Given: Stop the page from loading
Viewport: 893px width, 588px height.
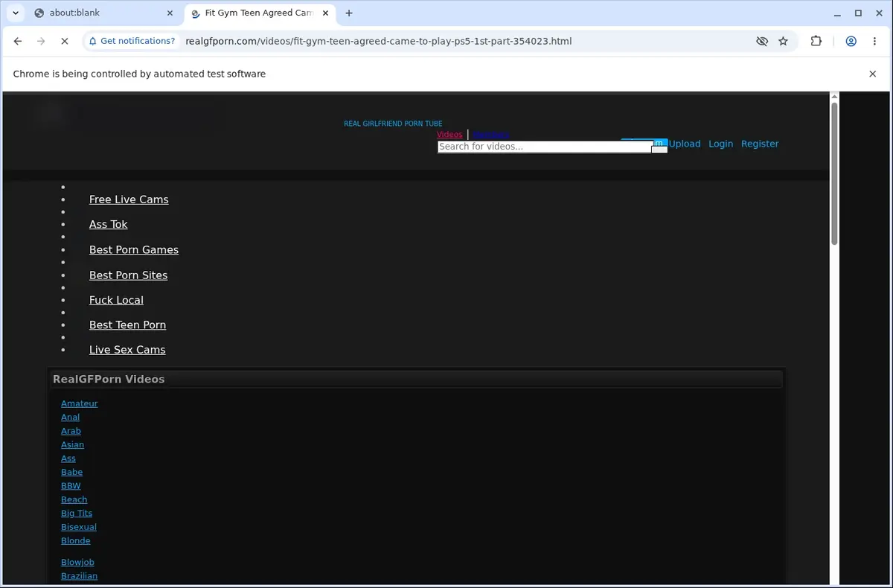Looking at the screenshot, I should click(x=65, y=42).
